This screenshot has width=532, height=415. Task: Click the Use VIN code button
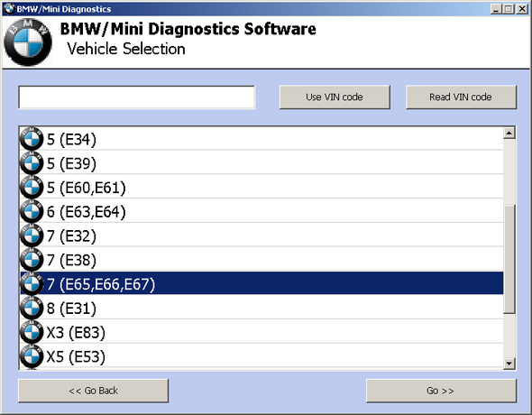click(x=335, y=97)
